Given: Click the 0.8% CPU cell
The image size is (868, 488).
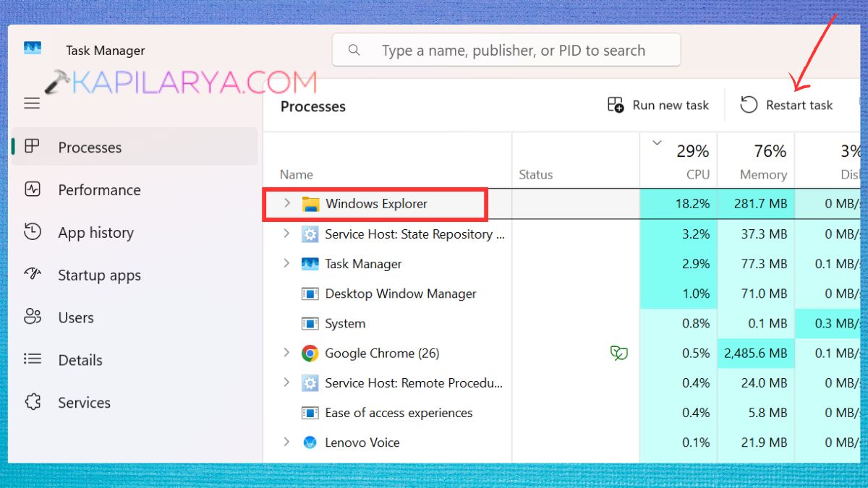Looking at the screenshot, I should pos(678,323).
